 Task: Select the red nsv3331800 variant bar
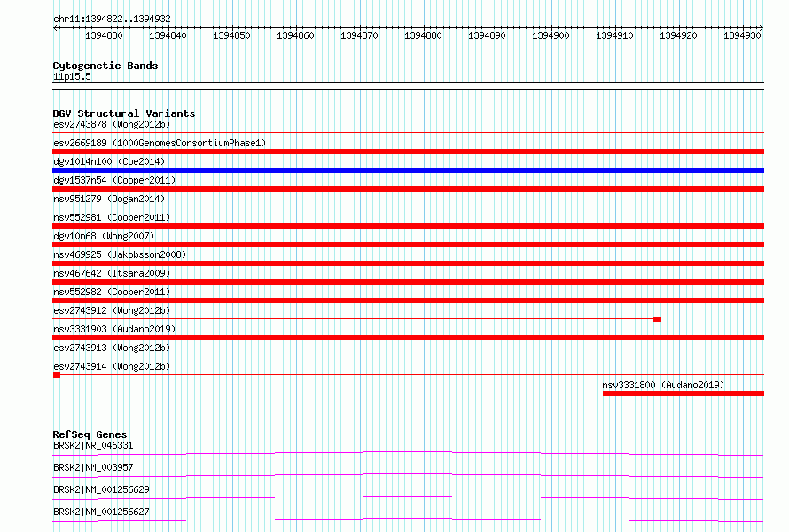point(684,394)
